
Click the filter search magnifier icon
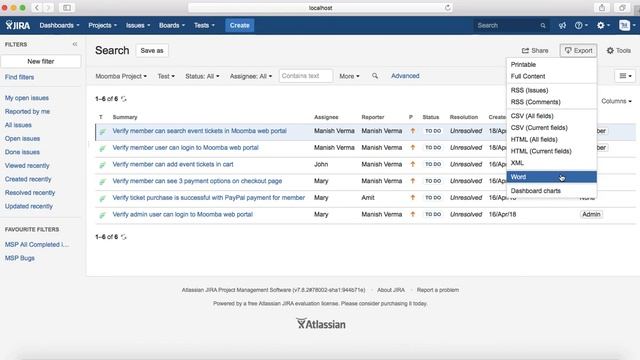pyautogui.click(x=375, y=76)
